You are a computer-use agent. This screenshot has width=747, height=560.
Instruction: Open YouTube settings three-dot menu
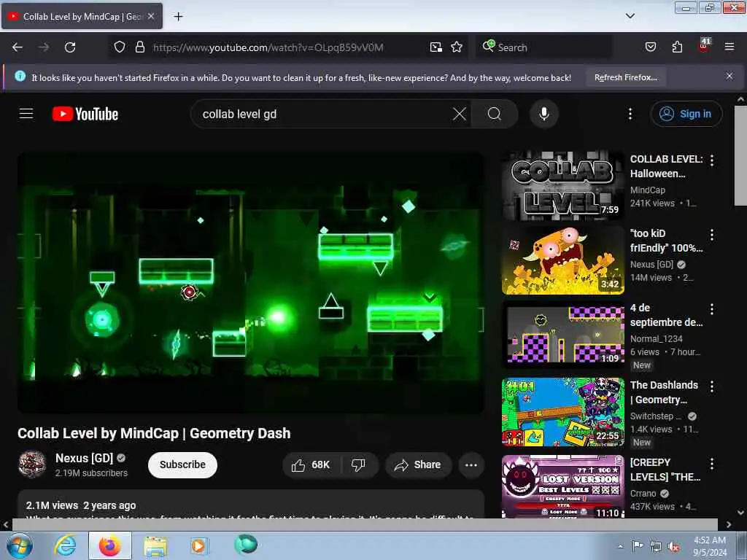(630, 114)
